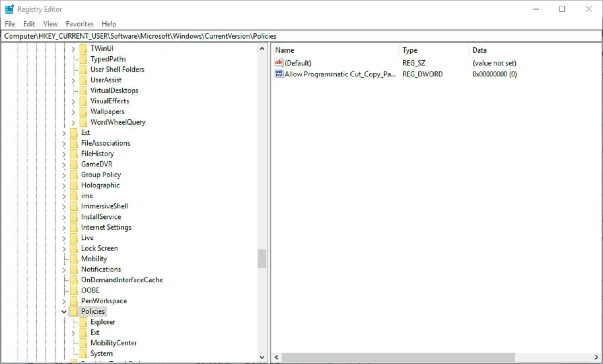Sort values by the Type column header

434,50
